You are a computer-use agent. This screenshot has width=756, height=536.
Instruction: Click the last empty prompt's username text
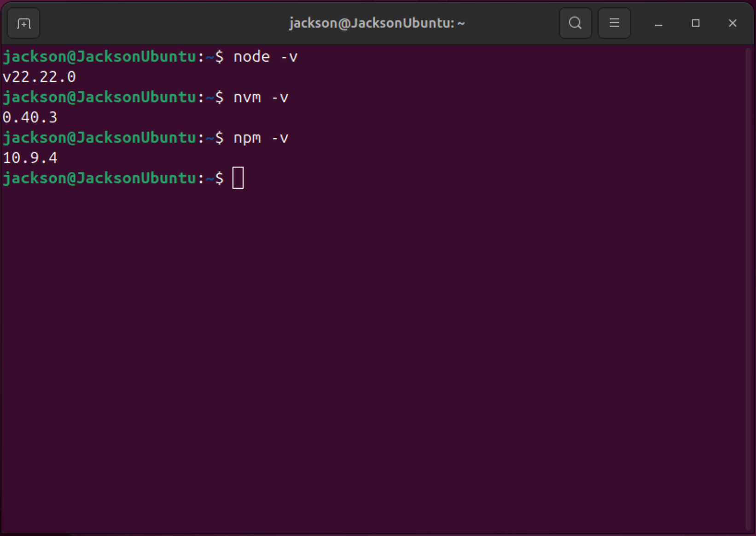pos(35,178)
